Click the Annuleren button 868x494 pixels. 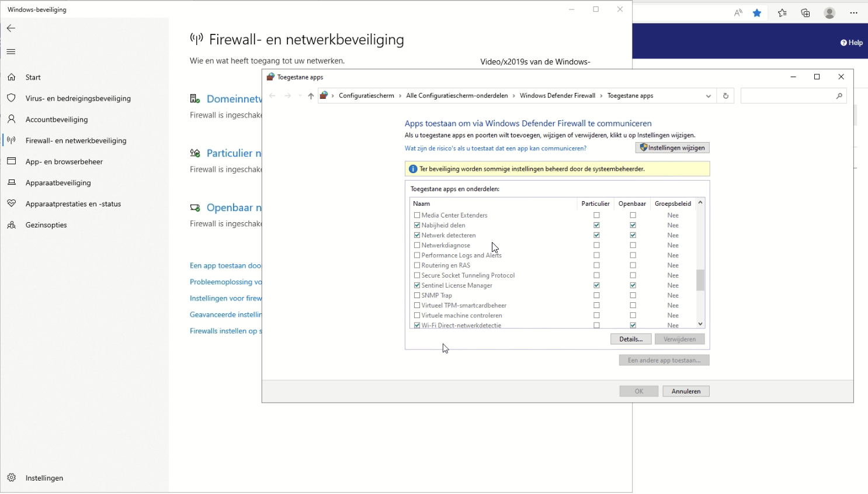point(686,391)
